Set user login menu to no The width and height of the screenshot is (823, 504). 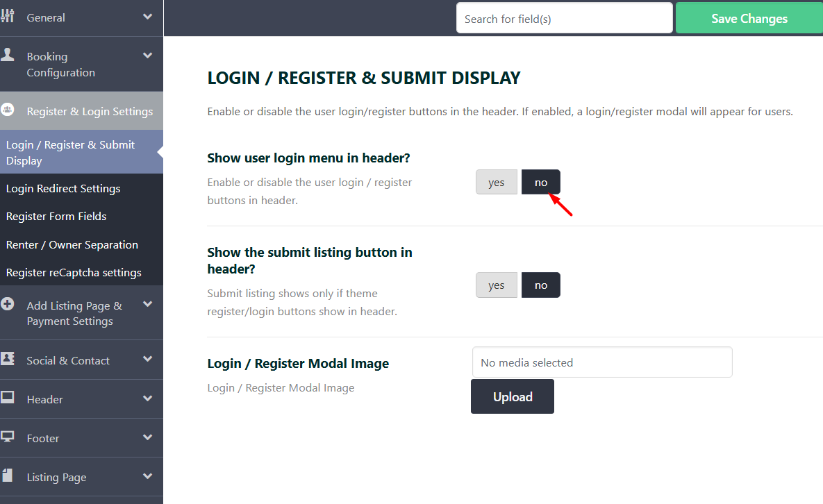[540, 182]
